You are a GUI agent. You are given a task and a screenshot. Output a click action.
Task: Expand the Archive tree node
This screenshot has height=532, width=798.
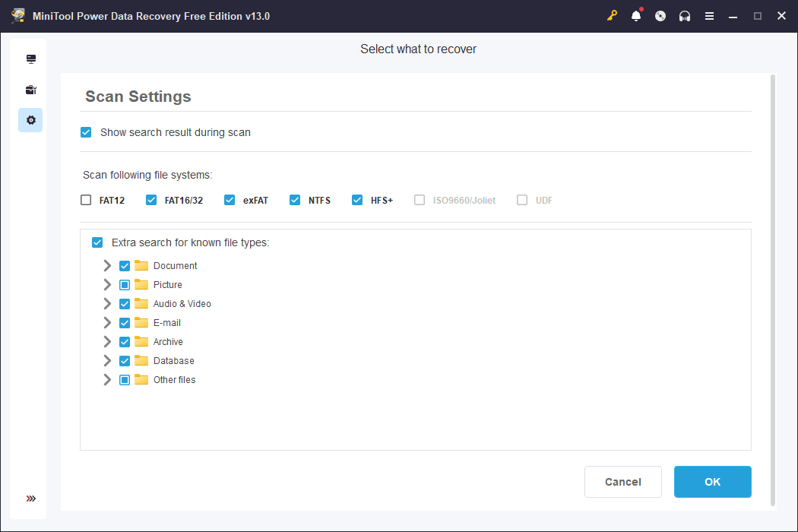click(107, 341)
